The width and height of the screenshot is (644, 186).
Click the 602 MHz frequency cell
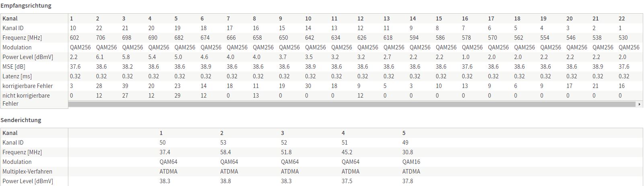(74, 38)
